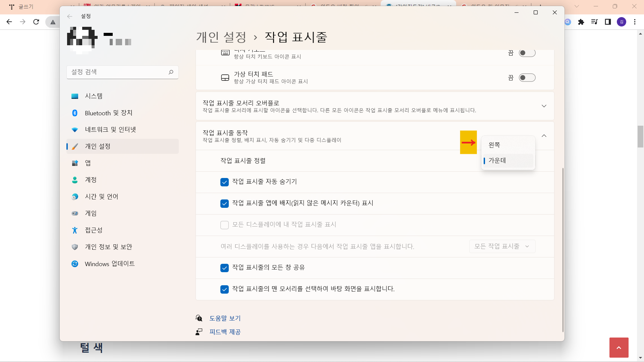
Task: Click the Windows 업데이트 sync icon
Action: (75, 264)
